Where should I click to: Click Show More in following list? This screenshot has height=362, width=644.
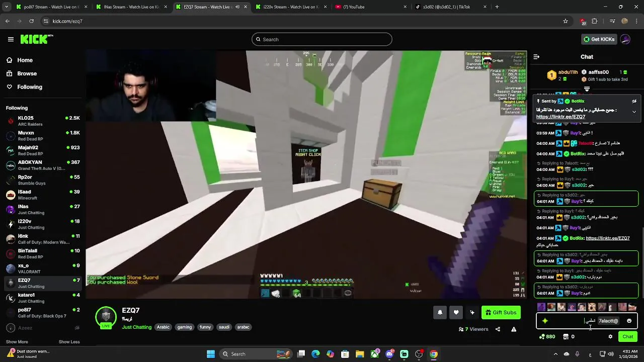(x=17, y=342)
